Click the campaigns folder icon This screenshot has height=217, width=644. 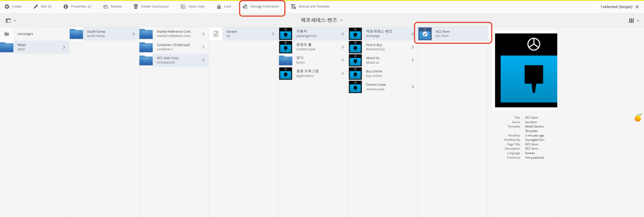(x=7, y=34)
